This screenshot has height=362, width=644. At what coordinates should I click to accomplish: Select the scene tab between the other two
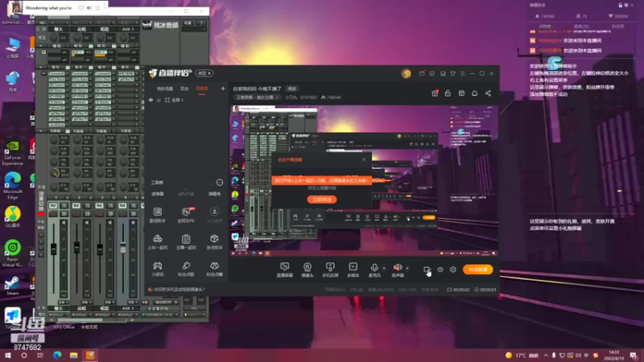point(184,88)
